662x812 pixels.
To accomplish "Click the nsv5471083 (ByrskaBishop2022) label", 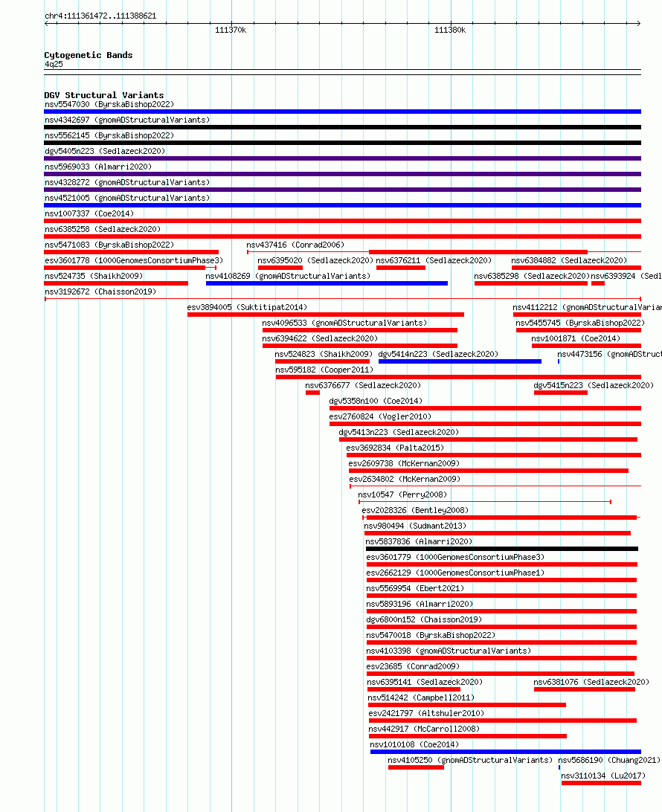I will click(x=109, y=245).
